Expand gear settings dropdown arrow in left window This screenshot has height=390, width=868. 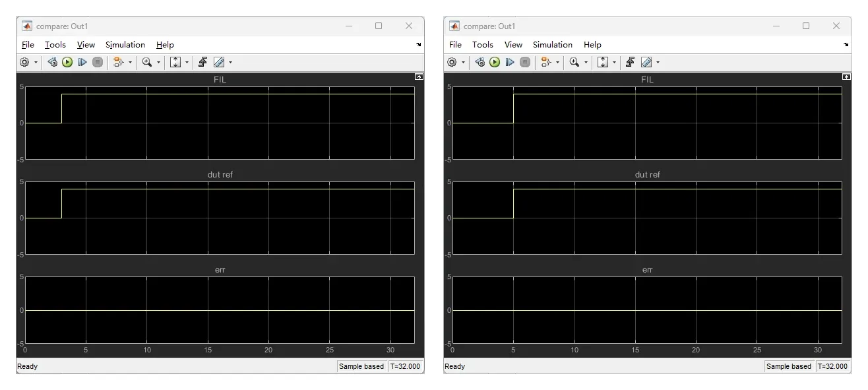[x=36, y=63]
